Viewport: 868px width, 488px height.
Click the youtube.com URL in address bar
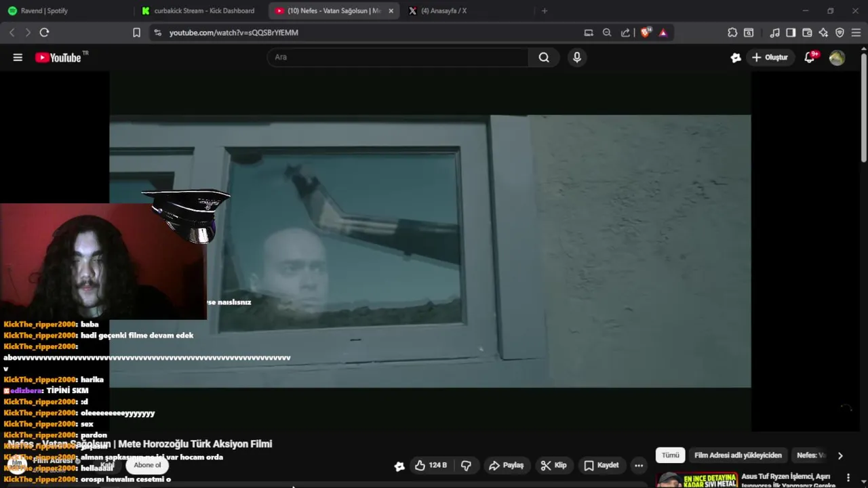(234, 33)
